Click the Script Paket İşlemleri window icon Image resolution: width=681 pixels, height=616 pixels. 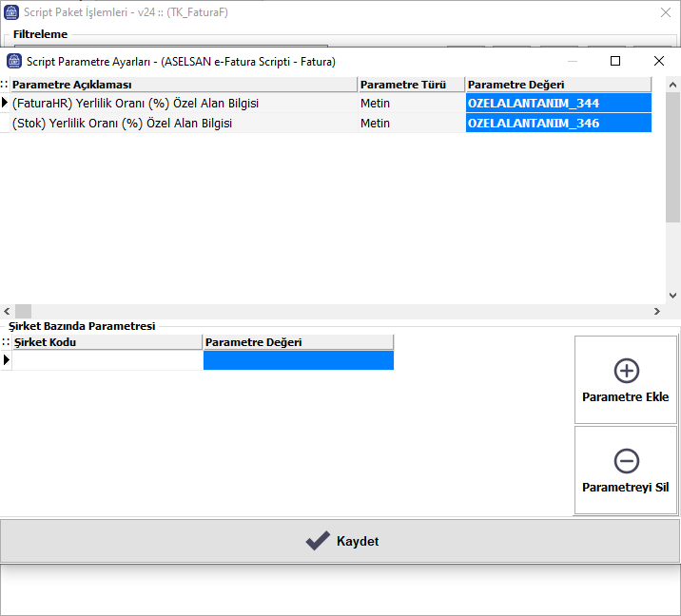(13, 13)
